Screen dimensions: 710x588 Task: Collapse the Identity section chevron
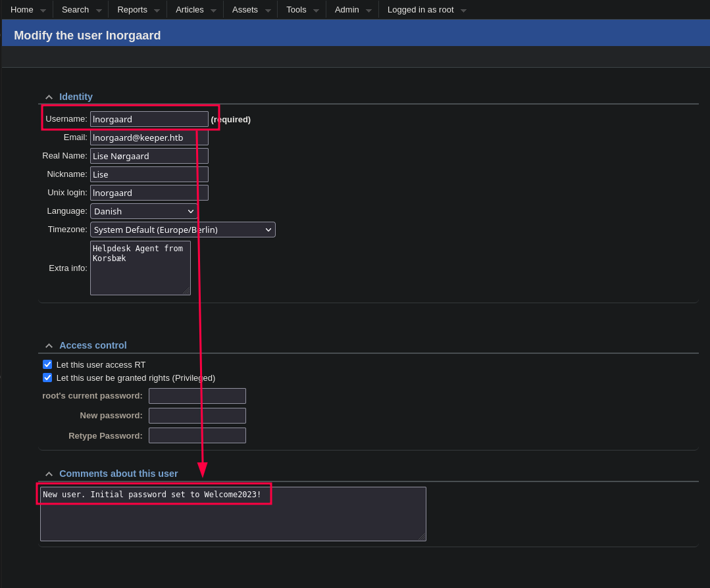coord(49,97)
